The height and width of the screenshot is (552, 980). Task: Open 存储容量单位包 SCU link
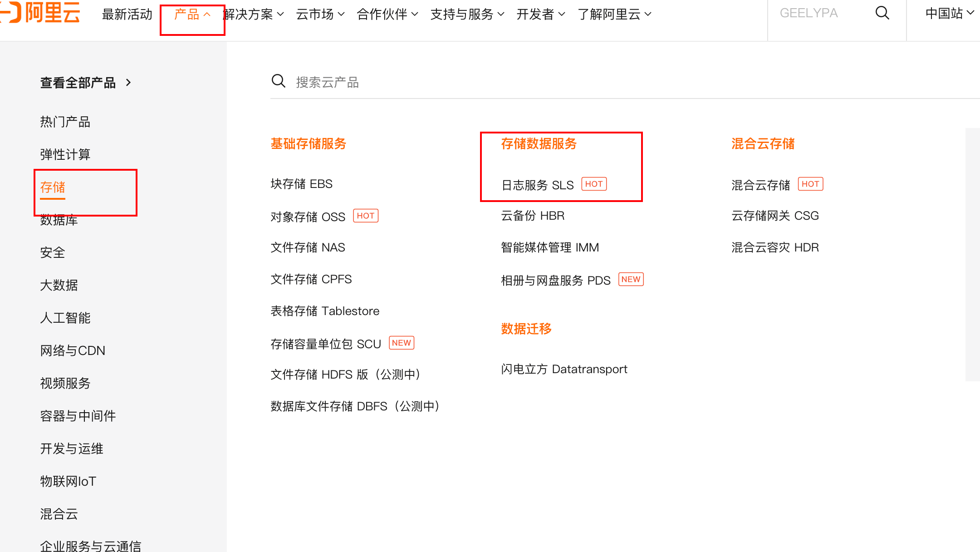click(326, 344)
